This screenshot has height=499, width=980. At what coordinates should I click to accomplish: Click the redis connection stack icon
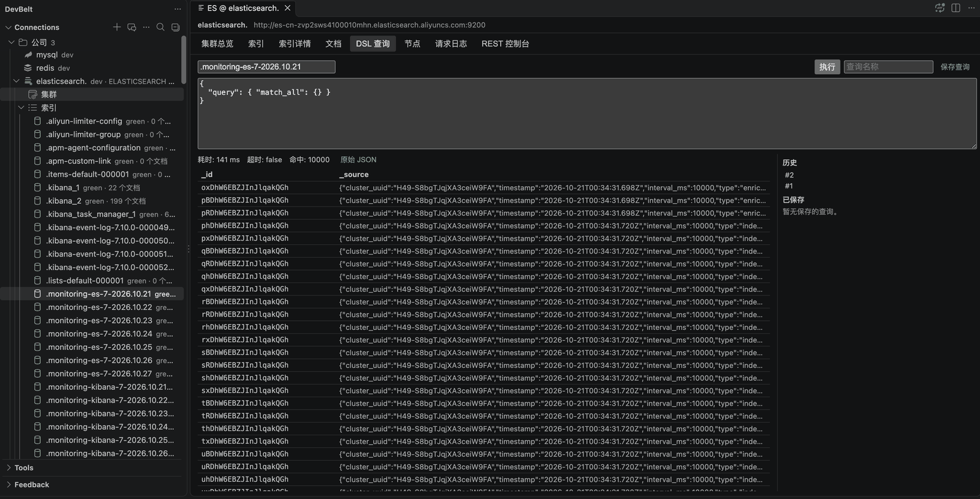(x=28, y=68)
